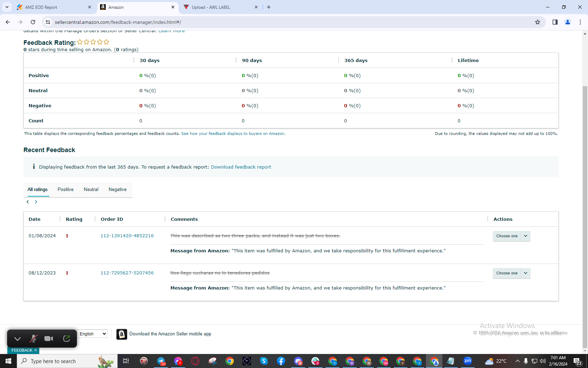Viewport: 588px width, 368px height.
Task: Open Opera browser from the taskbar
Action: click(195, 361)
